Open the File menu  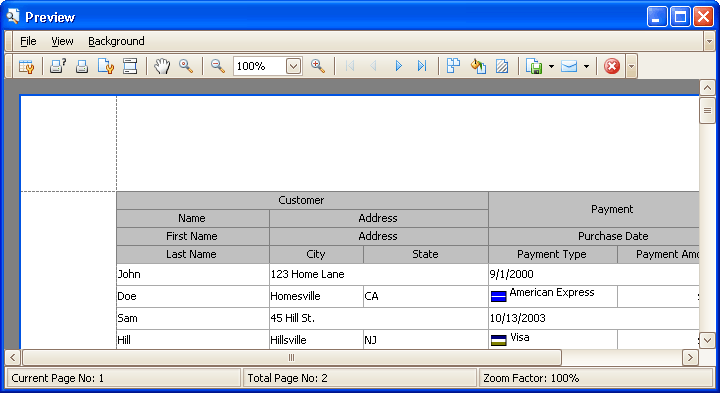[x=28, y=41]
